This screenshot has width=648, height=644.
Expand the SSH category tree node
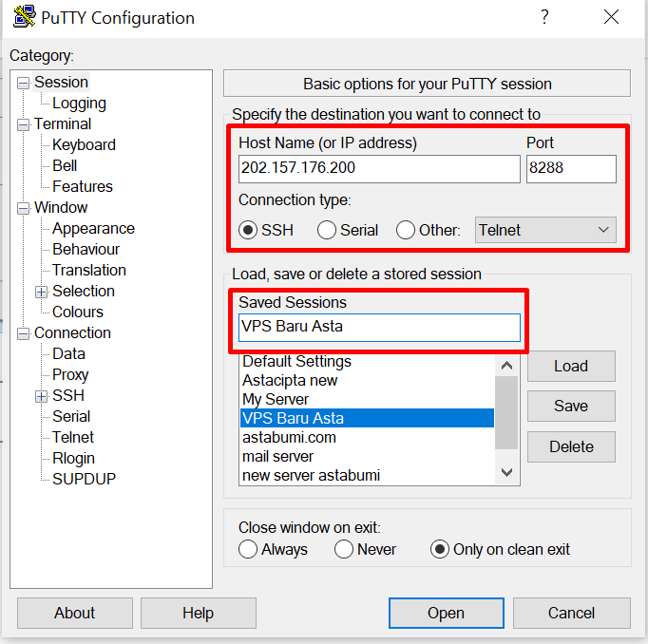point(41,396)
